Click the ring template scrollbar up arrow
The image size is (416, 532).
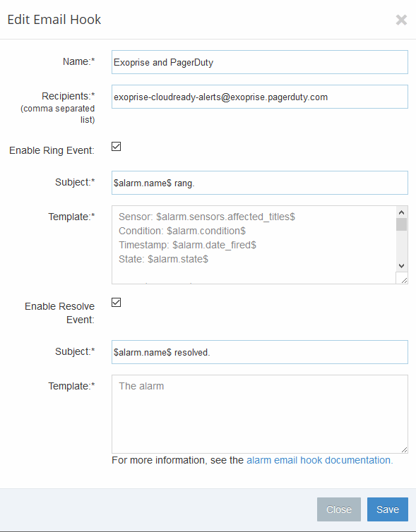pos(401,212)
